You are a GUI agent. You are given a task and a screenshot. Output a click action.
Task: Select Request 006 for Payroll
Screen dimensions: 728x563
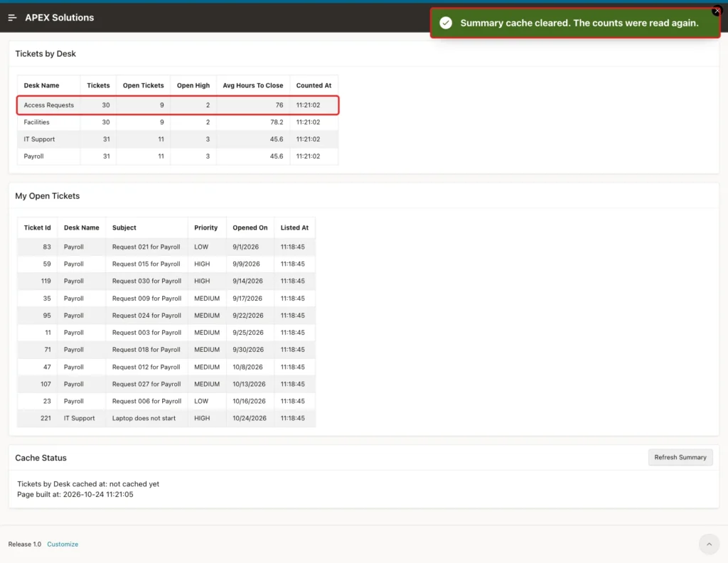[146, 401]
